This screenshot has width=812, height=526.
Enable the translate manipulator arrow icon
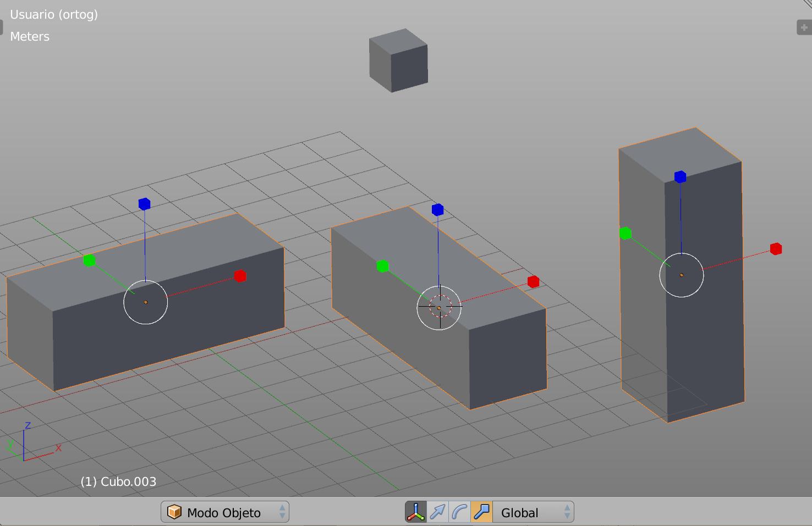[438, 512]
